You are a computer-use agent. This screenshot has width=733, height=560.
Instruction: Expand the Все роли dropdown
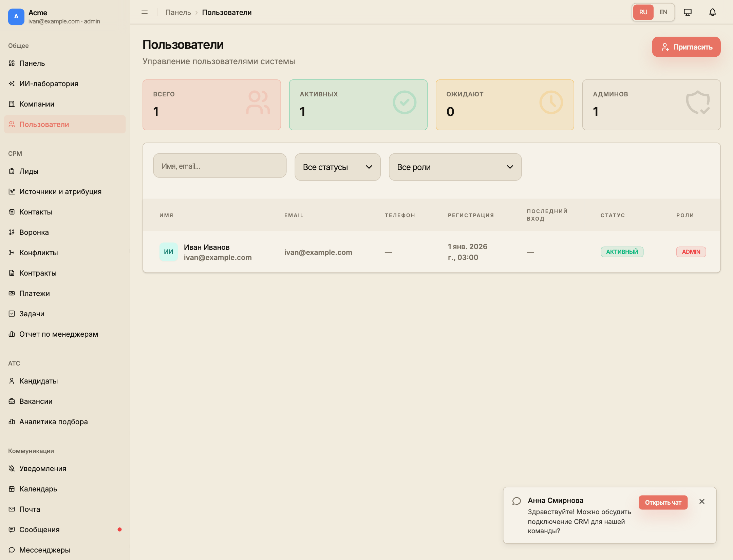coord(455,167)
